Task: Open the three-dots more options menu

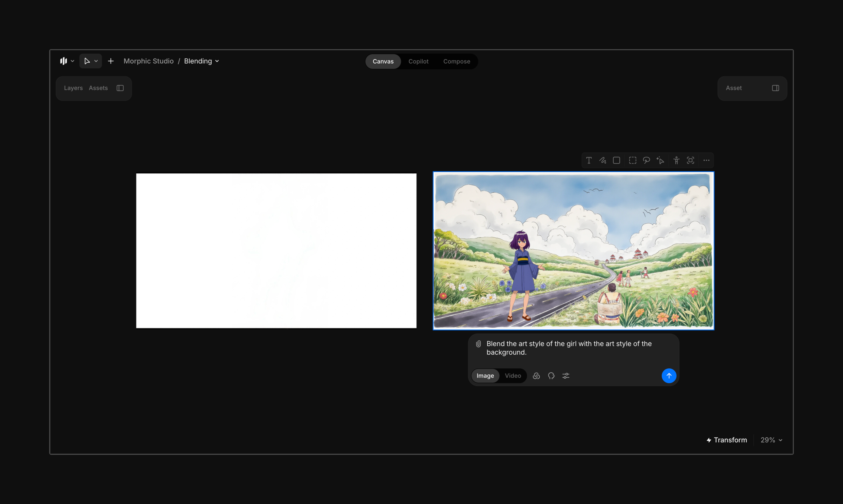Action: click(706, 160)
